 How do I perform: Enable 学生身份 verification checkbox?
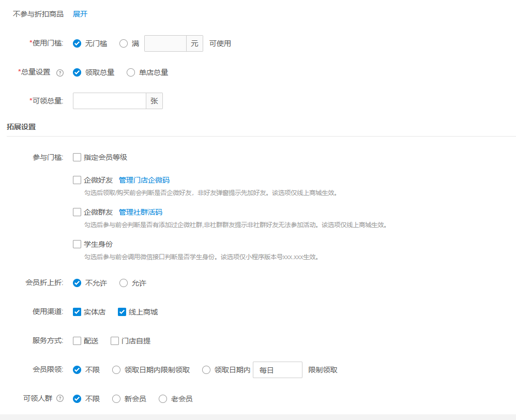(x=77, y=244)
